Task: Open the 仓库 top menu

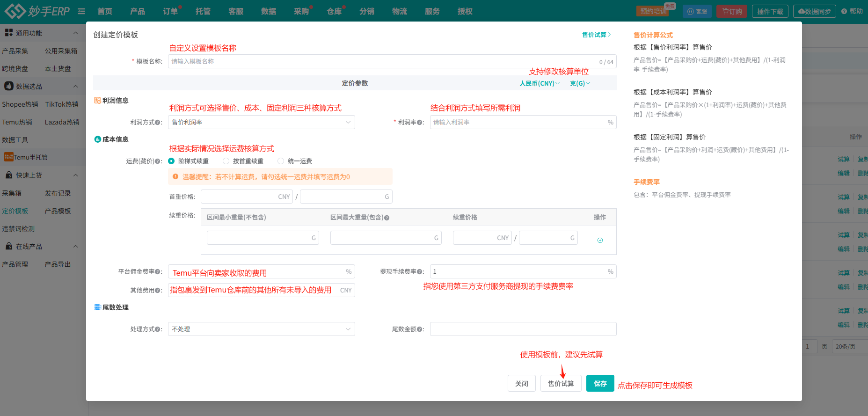Action: [334, 11]
